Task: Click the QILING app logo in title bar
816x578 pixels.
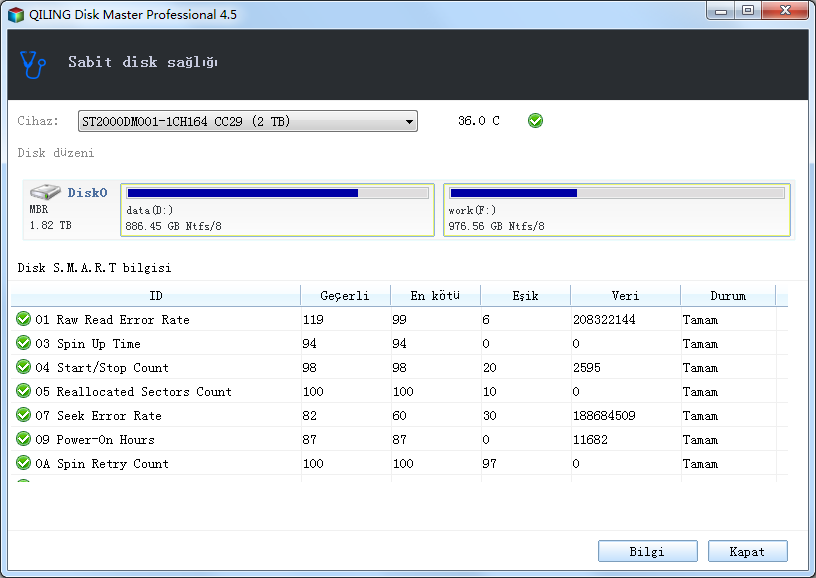Action: coord(16,15)
